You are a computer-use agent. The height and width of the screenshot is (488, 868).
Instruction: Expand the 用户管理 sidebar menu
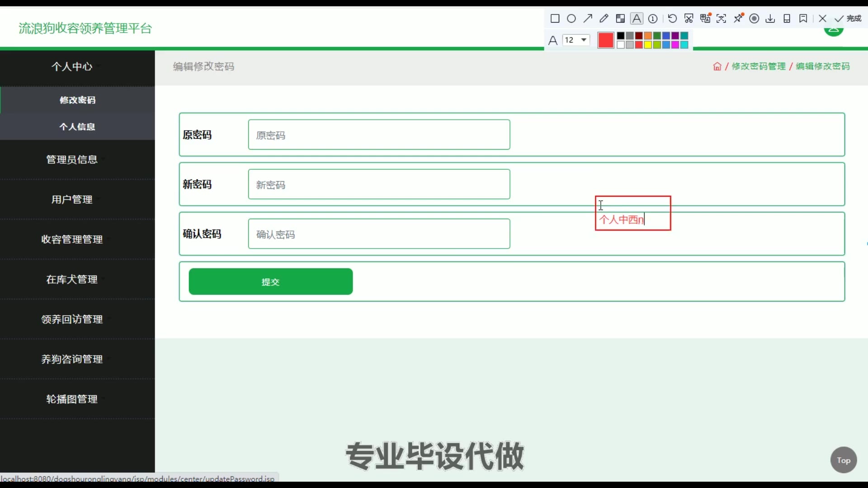pyautogui.click(x=72, y=199)
